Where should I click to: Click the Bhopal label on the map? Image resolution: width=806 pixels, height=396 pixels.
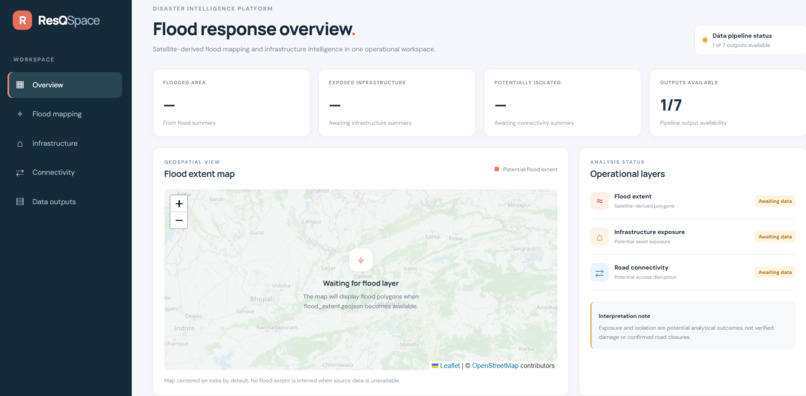click(261, 299)
